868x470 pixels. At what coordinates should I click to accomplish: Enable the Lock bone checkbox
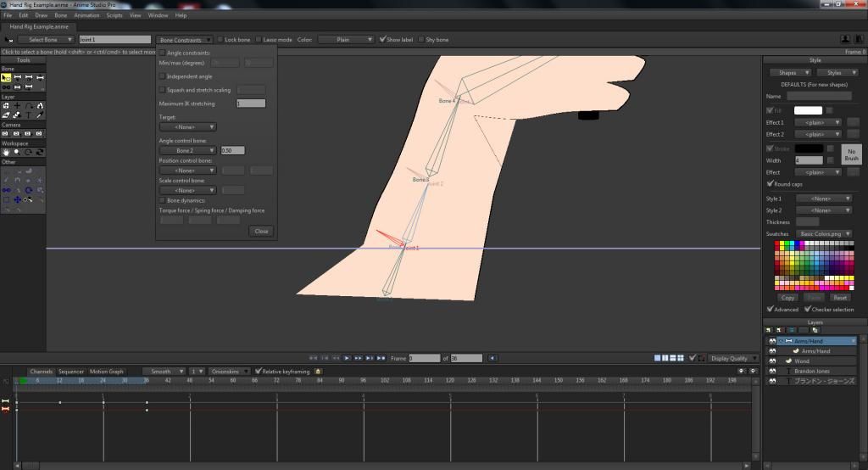click(x=220, y=39)
